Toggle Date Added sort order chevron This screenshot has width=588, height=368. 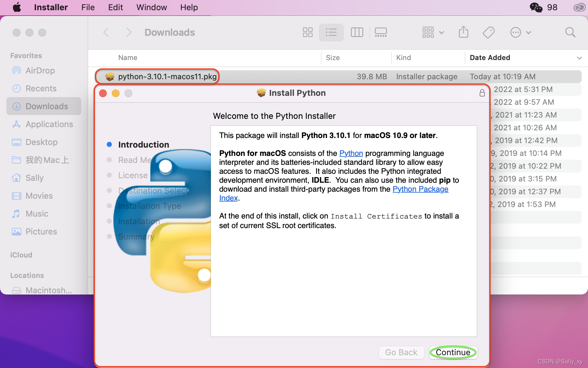pos(579,58)
